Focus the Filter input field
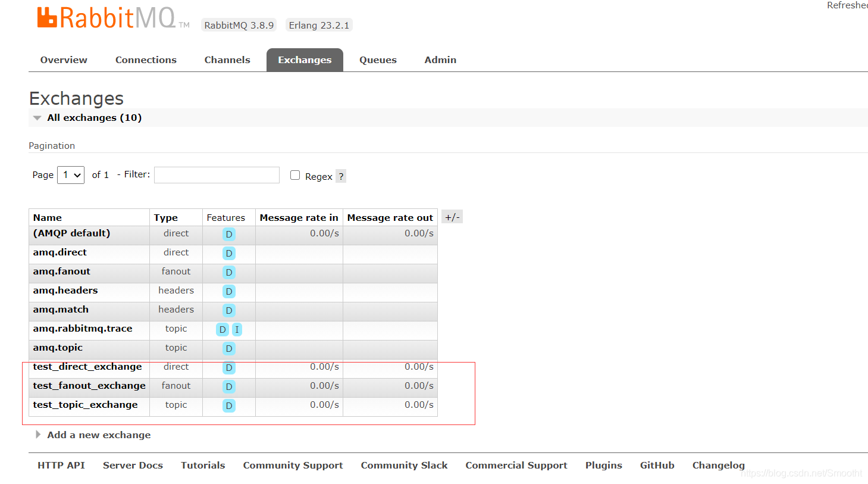Image resolution: width=868 pixels, height=484 pixels. 217,175
